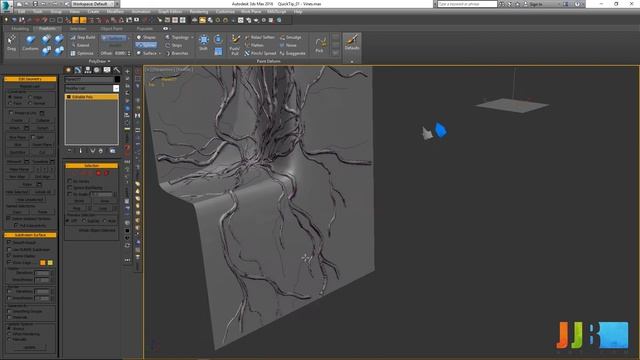This screenshot has width=640, height=360.
Task: Select Polygon sub-object level icon
Action: [98, 173]
